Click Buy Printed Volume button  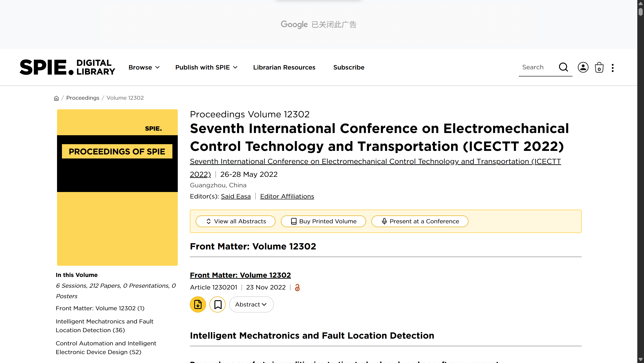[x=323, y=221]
